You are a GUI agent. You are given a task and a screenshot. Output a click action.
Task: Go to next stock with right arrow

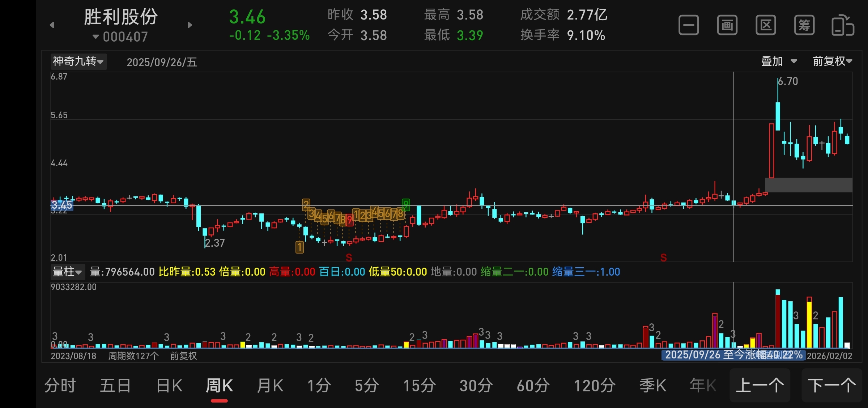[x=190, y=25]
